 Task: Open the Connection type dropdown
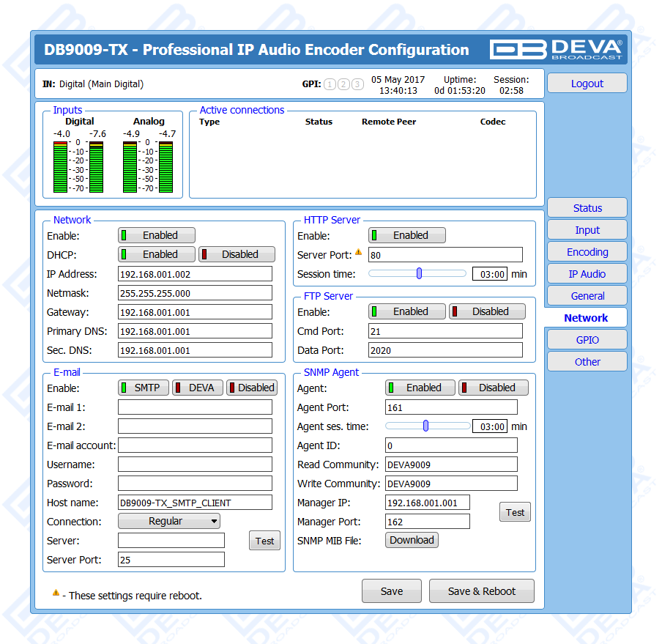pos(169,521)
